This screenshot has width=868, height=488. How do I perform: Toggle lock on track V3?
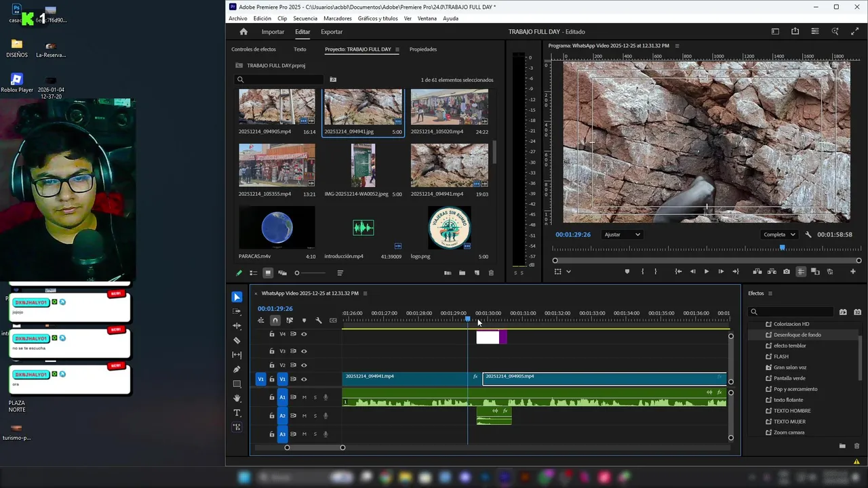point(272,351)
